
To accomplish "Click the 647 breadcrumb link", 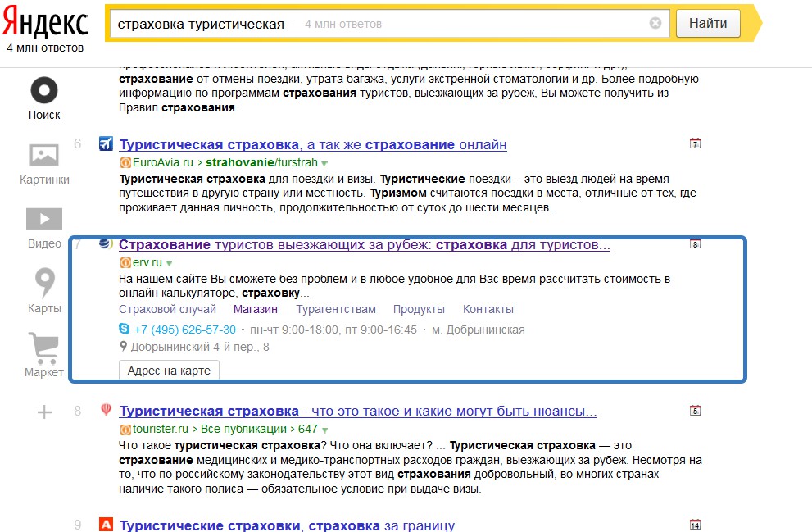I will pyautogui.click(x=307, y=429).
